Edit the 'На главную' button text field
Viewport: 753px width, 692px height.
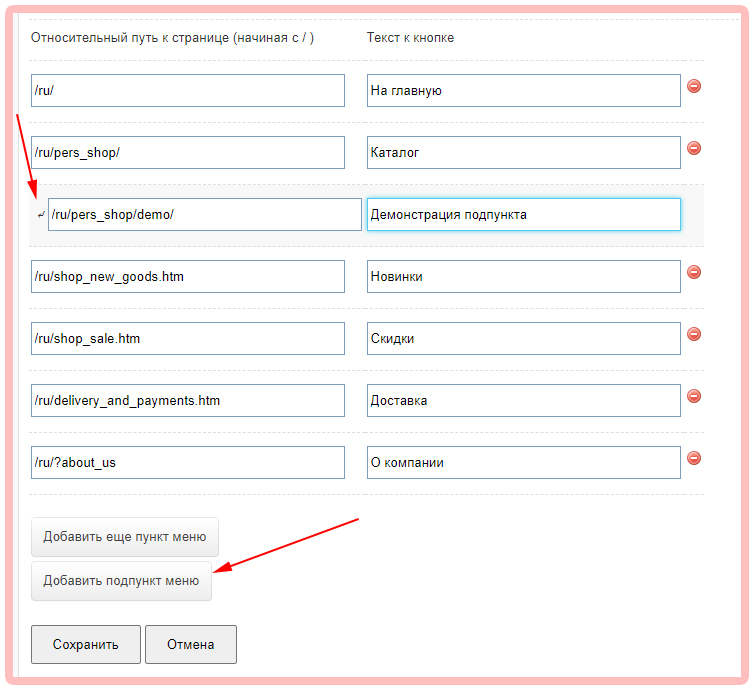523,90
